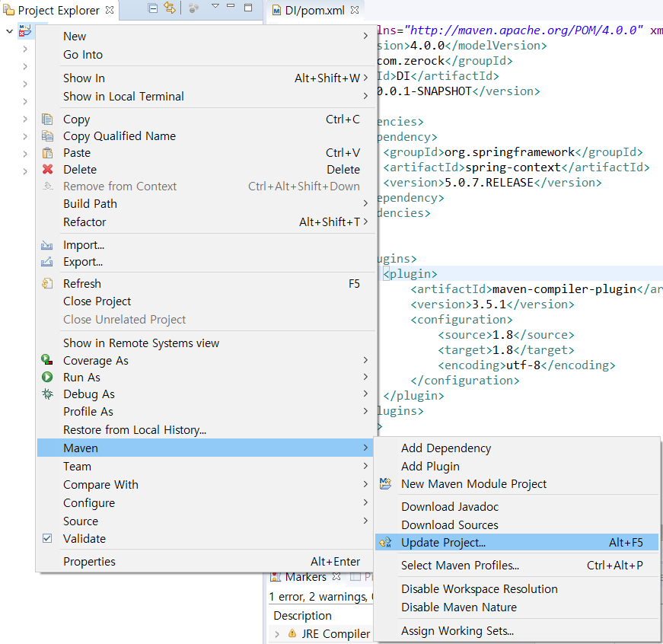Click the Import icon
663x644 pixels.
pos(47,245)
